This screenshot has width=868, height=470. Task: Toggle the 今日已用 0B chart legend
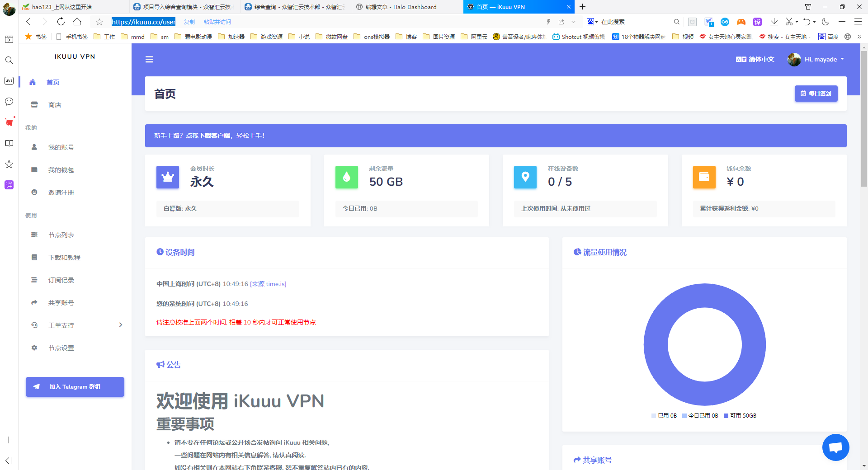click(700, 416)
